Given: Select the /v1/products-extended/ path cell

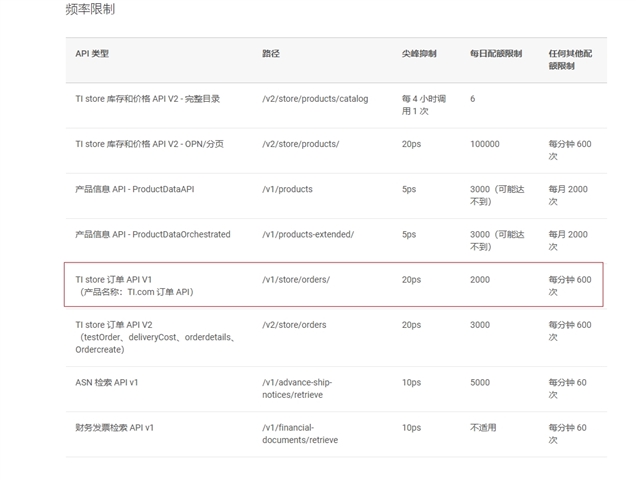Looking at the screenshot, I should tap(308, 234).
